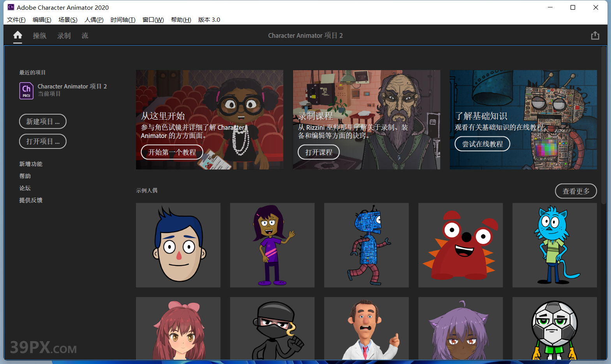The image size is (611, 364).
Task: Click the Ch project icon in recent projects
Action: (x=26, y=90)
